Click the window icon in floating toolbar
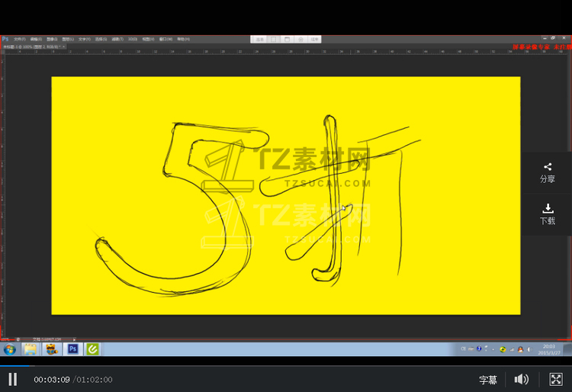 (287, 40)
